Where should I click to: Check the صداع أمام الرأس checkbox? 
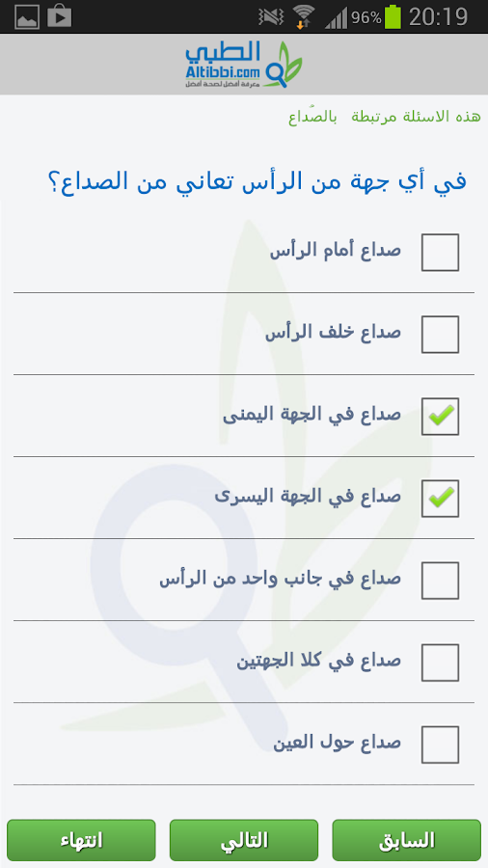[440, 253]
